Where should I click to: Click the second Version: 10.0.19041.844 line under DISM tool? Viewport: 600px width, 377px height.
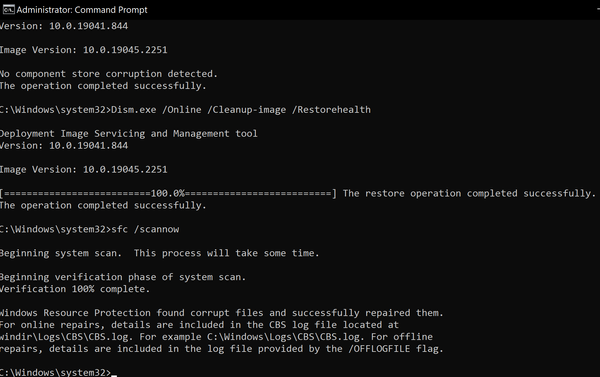64,146
